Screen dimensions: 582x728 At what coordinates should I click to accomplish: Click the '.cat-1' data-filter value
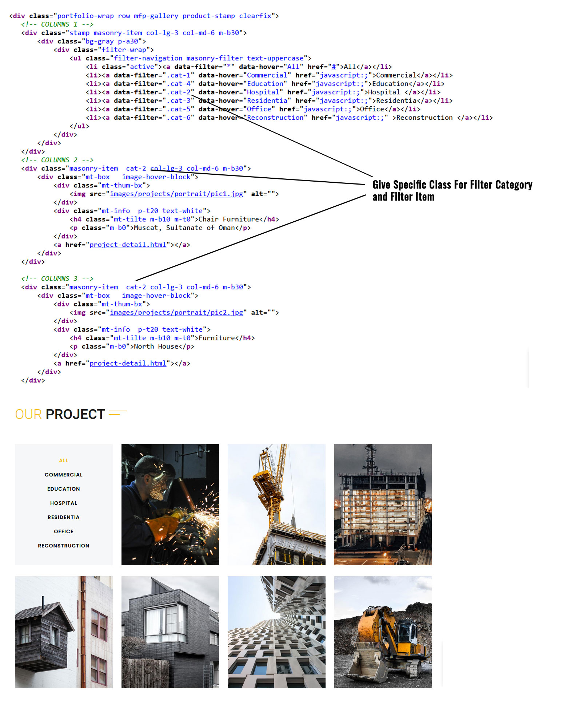coord(178,75)
